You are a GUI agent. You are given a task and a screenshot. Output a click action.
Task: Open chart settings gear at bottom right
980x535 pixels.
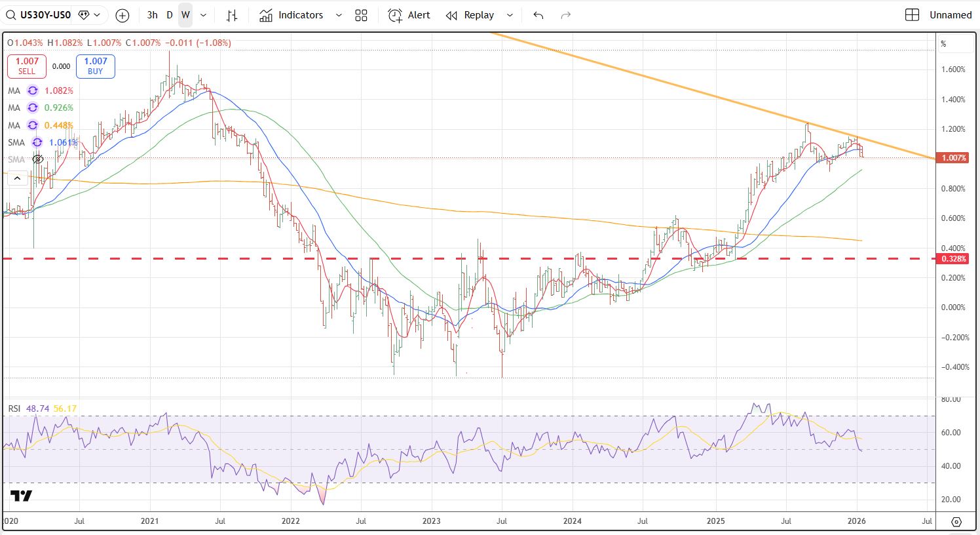point(956,522)
